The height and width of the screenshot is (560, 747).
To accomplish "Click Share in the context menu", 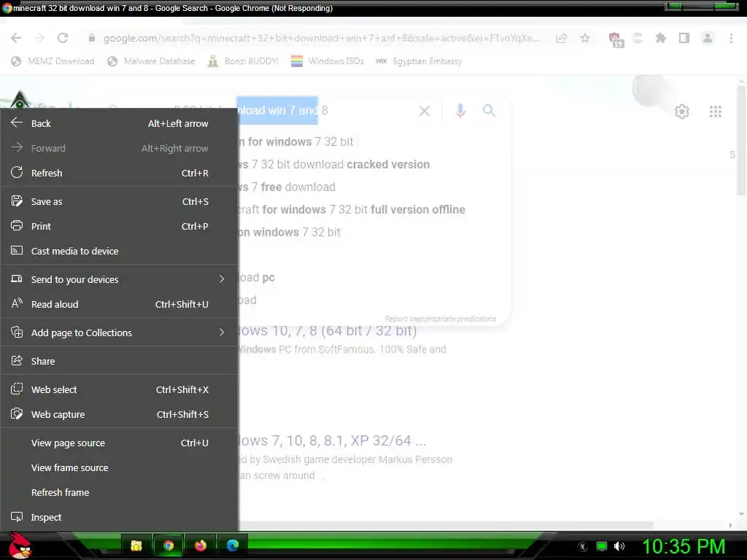I will pyautogui.click(x=119, y=361).
